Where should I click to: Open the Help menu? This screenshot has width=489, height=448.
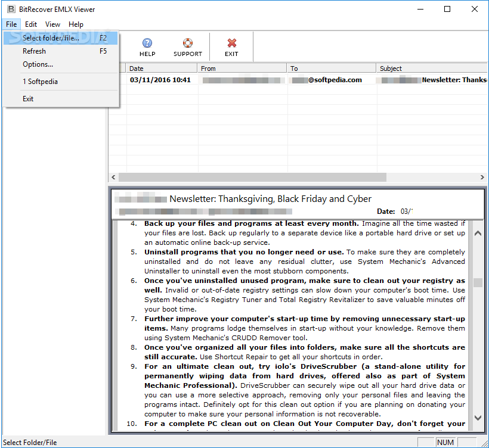point(76,24)
